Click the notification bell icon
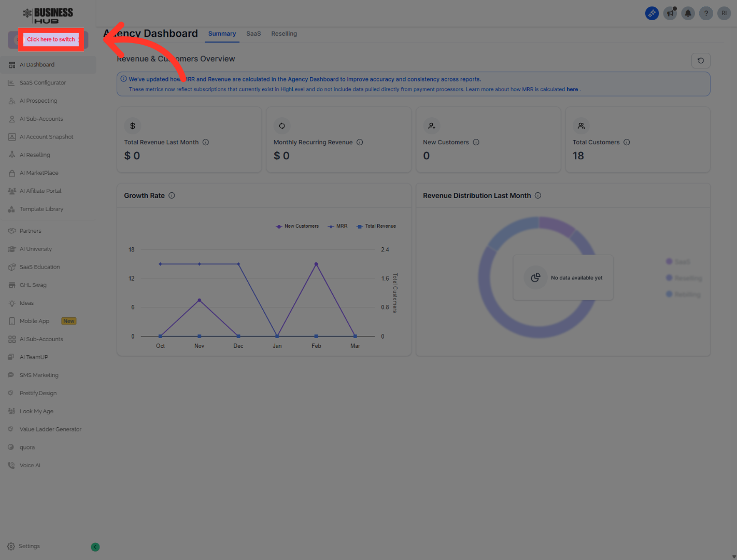This screenshot has height=560, width=737. coord(688,13)
